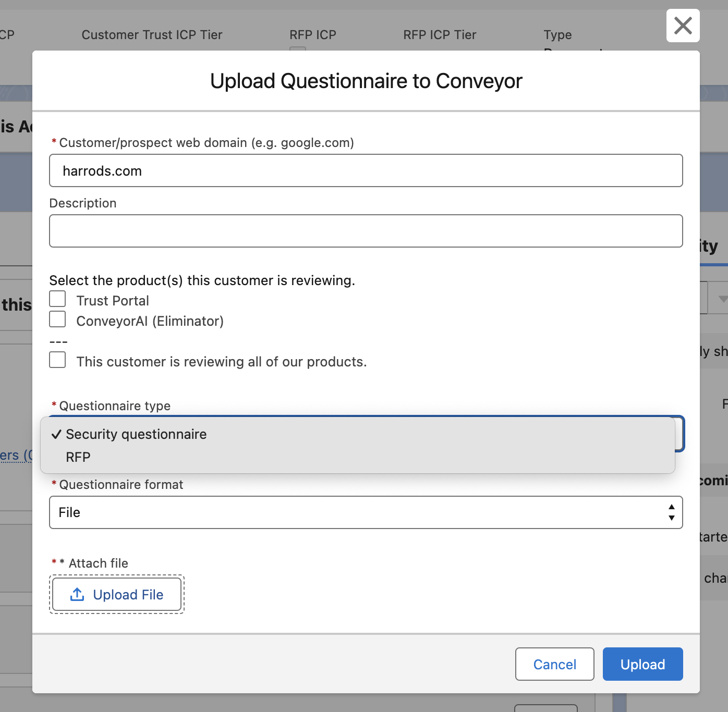Check the Trust Portal checkbox
This screenshot has height=712, width=728.
57,299
